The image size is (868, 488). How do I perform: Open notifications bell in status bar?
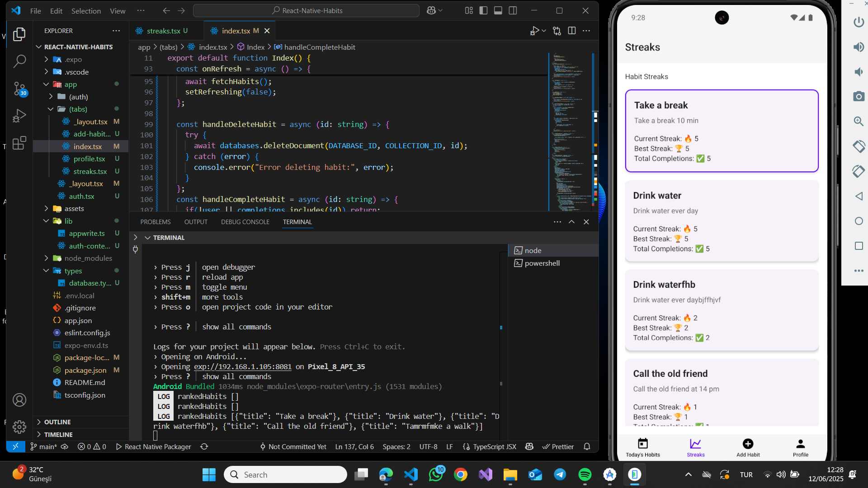(x=587, y=446)
